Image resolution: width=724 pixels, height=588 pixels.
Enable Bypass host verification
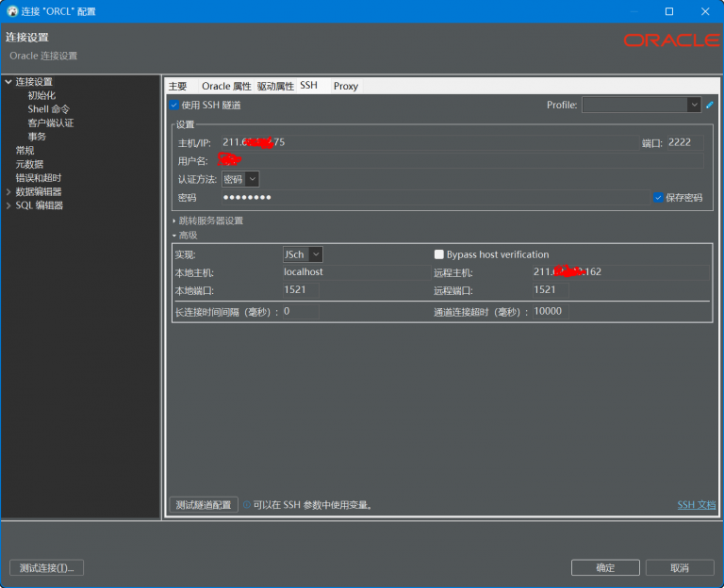click(439, 254)
